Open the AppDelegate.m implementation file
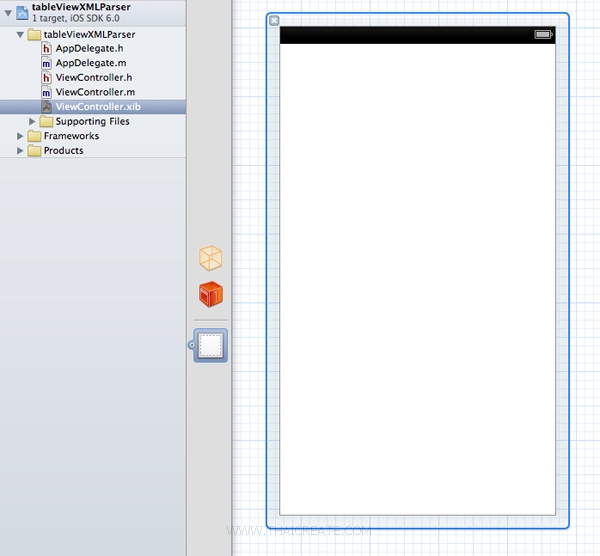600x556 pixels. tap(89, 63)
